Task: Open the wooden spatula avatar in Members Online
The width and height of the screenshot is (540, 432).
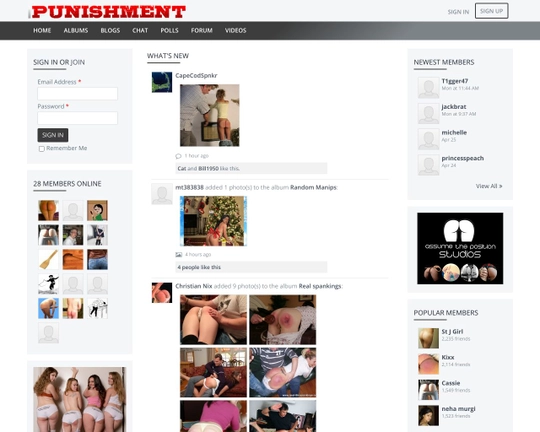Action: 49,259
